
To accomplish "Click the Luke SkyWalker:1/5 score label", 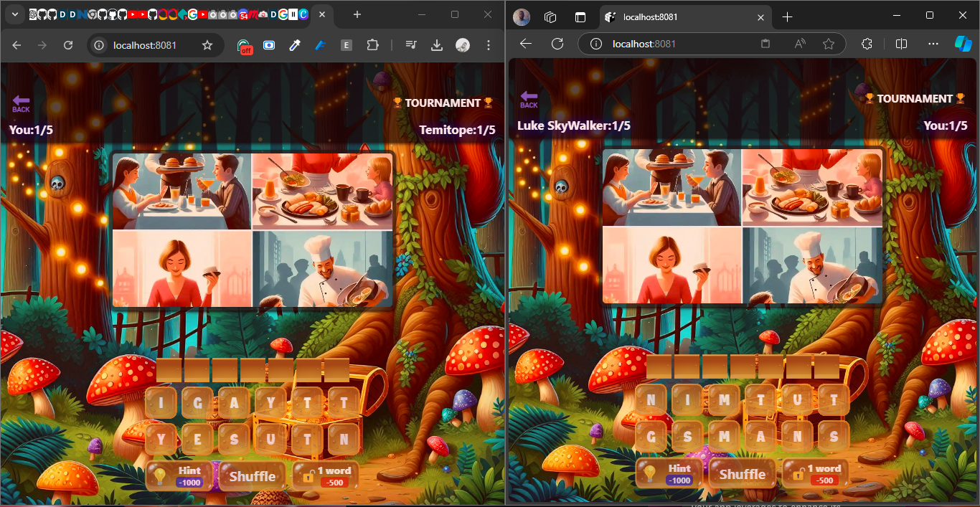I will [574, 125].
